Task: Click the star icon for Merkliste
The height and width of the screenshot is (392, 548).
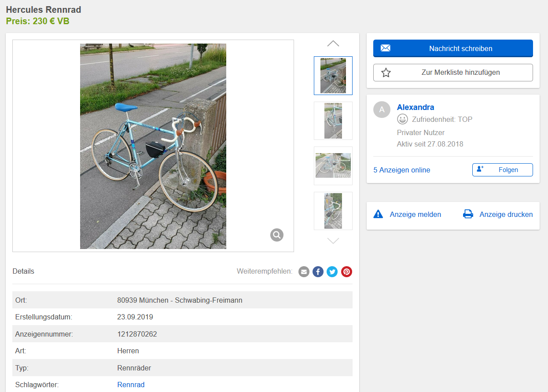Action: click(386, 73)
